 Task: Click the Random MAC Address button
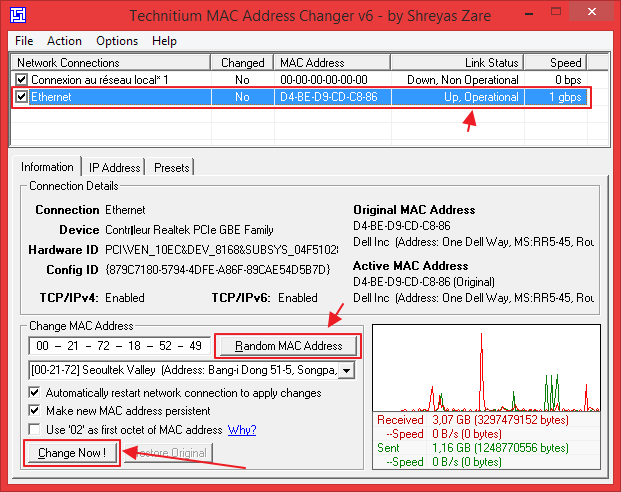(288, 346)
